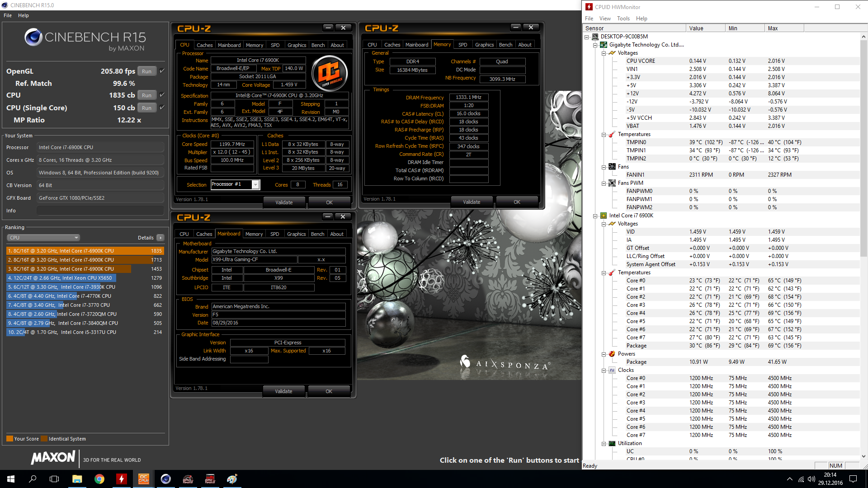Click the Intel Core i7 6900K chip icon
The width and height of the screenshot is (868, 488).
604,216
